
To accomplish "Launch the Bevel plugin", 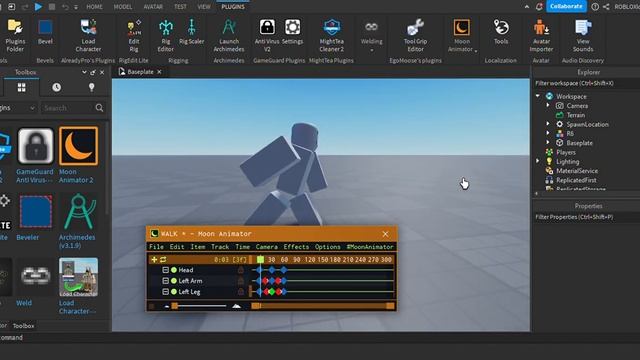I will pyautogui.click(x=45, y=31).
